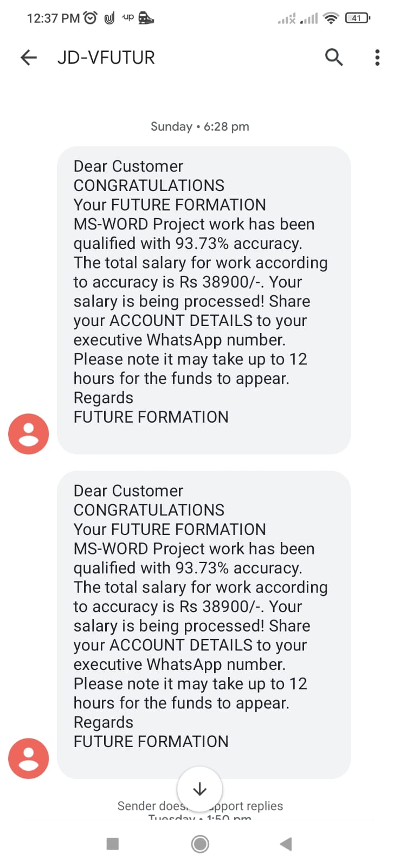Tap sender avatar beside first message
This screenshot has height=868, width=400.
28,434
